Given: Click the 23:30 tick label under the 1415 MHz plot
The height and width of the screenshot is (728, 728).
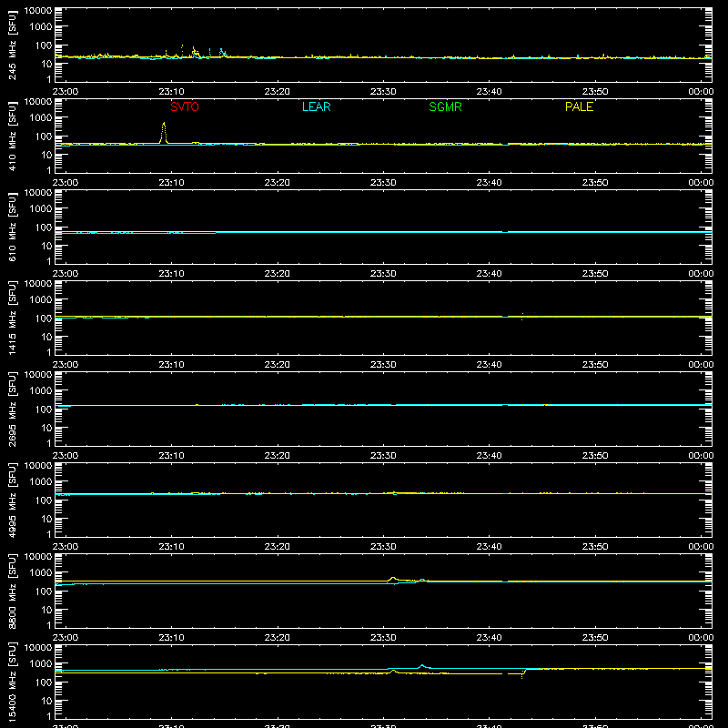Looking at the screenshot, I should point(383,365).
